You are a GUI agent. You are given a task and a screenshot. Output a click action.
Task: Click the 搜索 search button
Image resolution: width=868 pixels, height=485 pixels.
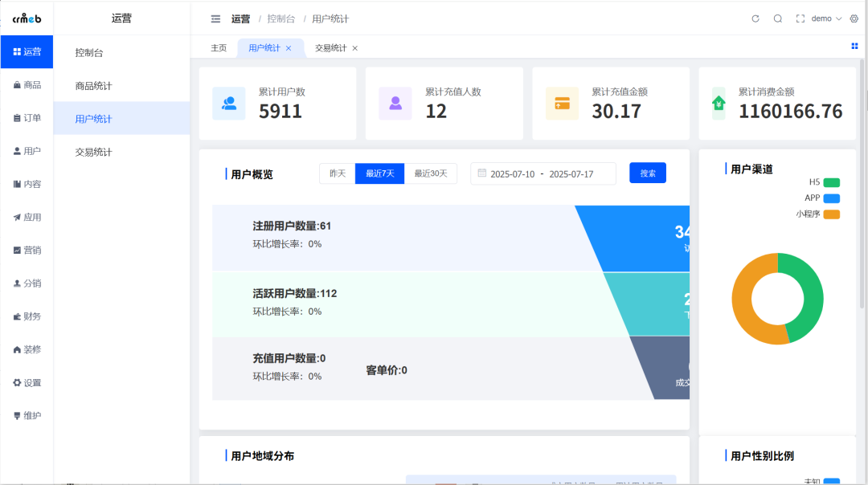[647, 173]
